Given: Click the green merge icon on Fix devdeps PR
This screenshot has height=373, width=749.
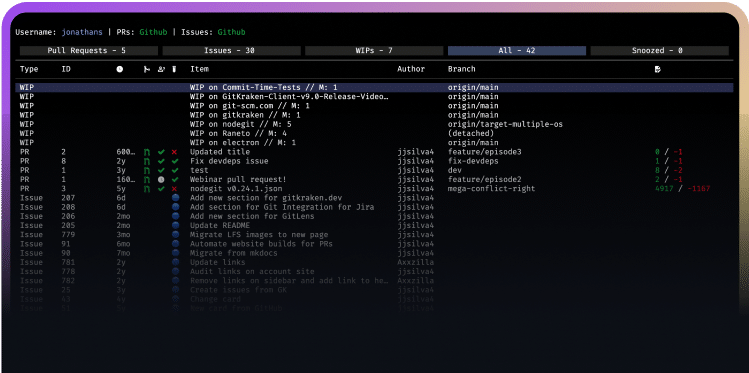Looking at the screenshot, I should coord(147,161).
